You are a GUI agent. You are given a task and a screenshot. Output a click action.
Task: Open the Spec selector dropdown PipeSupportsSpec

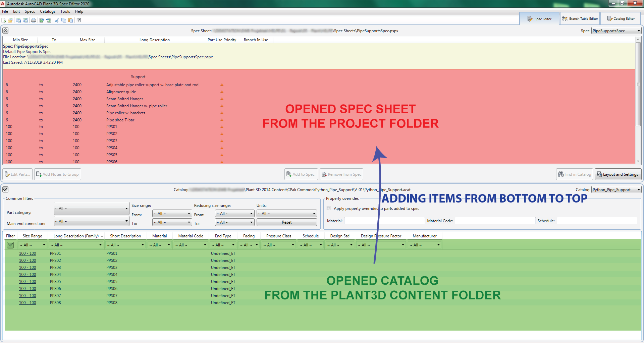click(616, 31)
